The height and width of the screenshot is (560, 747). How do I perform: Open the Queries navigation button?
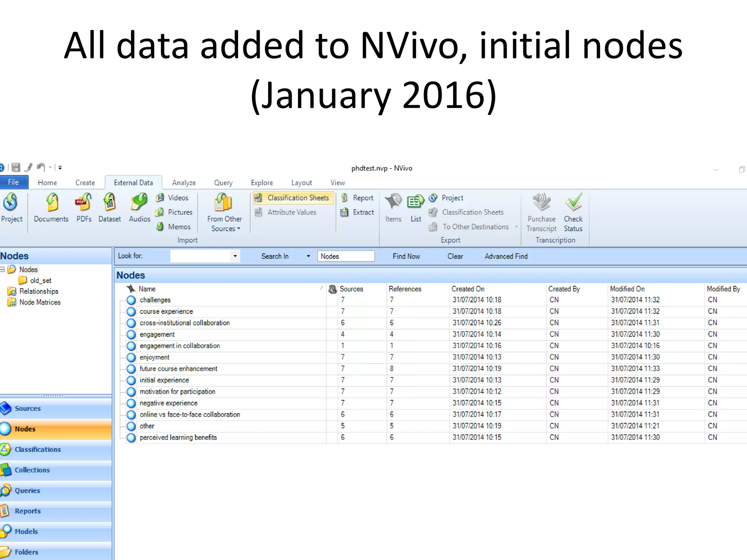[56, 490]
